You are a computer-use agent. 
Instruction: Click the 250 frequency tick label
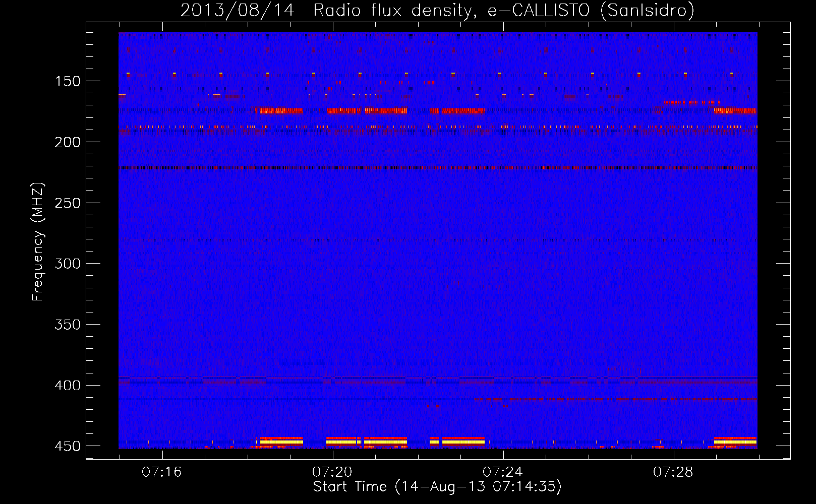[x=68, y=203]
